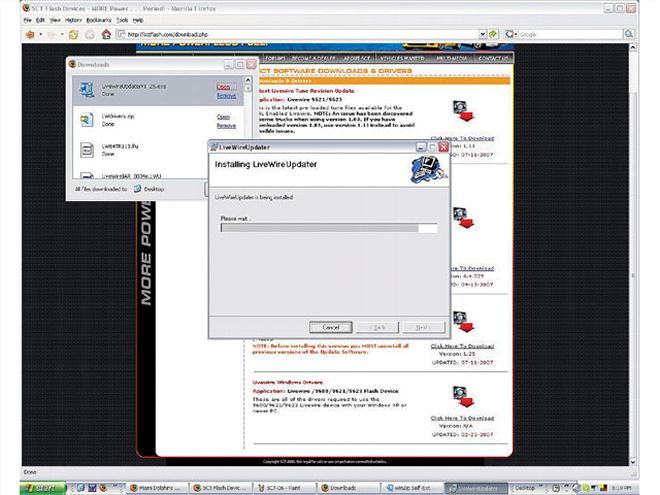Click the Desktop toolbar on taskbar
The width and height of the screenshot is (660, 495).
pos(524,488)
